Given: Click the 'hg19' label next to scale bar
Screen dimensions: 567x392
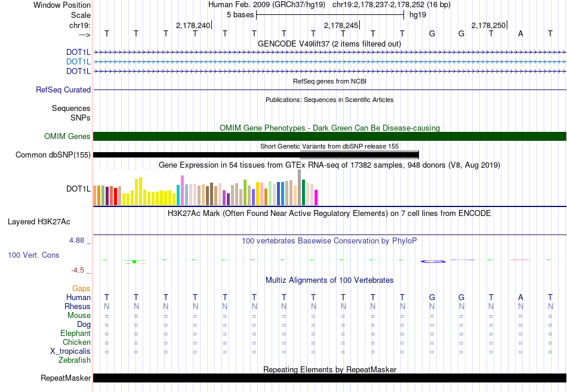Looking at the screenshot, I should 418,15.
